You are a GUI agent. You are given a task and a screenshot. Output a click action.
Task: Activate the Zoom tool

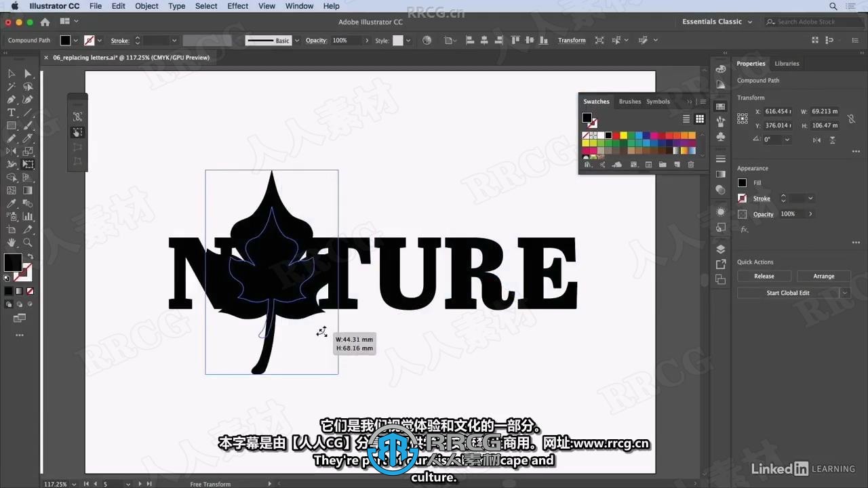[28, 243]
